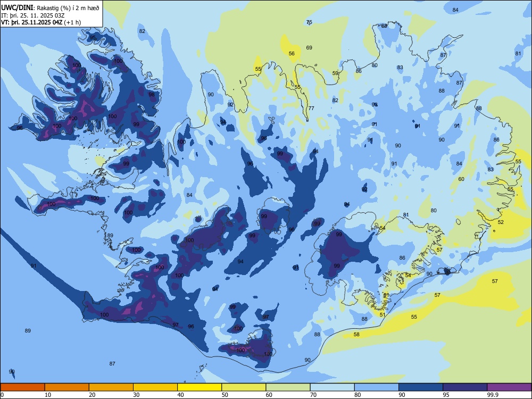Click the dark orange 0–10 legend swatch
This screenshot has width=532, height=399.
pos(22,387)
